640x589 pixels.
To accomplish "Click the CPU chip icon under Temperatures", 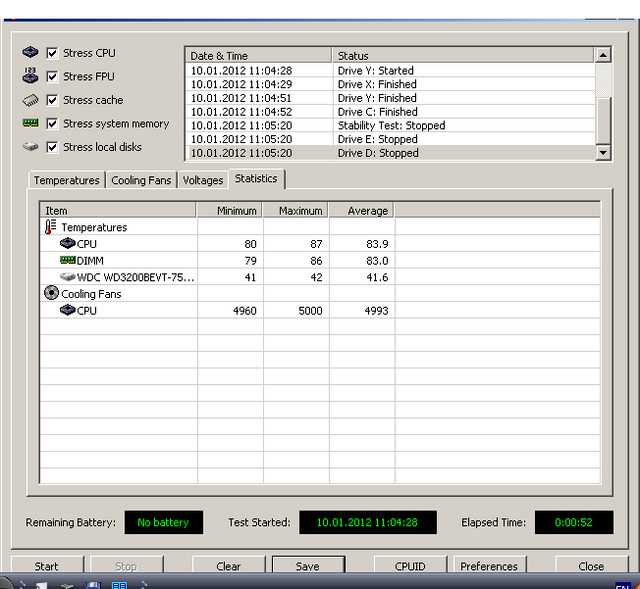I will [x=67, y=243].
